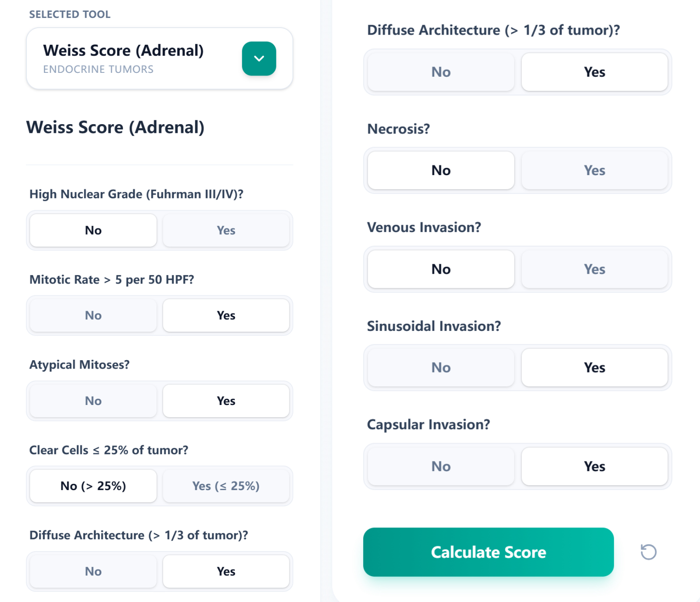Image resolution: width=700 pixels, height=602 pixels.
Task: Select Yes for Sinusoidal Invasion
Action: click(595, 368)
